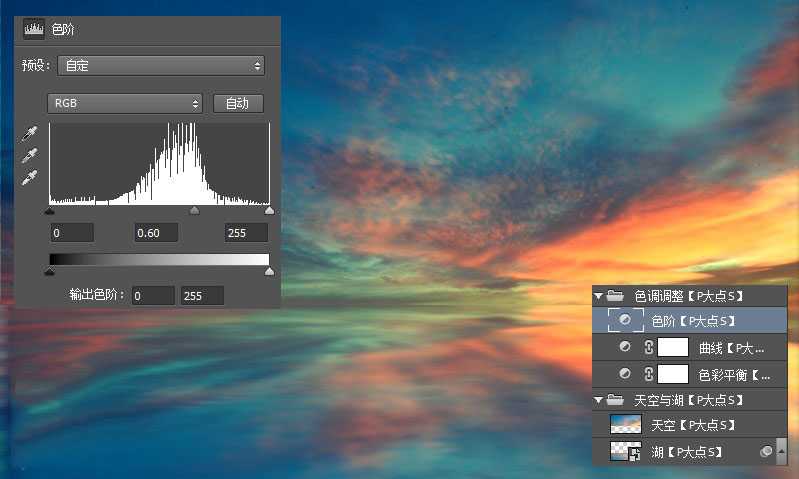Select the white point eyedropper
Screen dimensions: 799x479
tap(31, 177)
